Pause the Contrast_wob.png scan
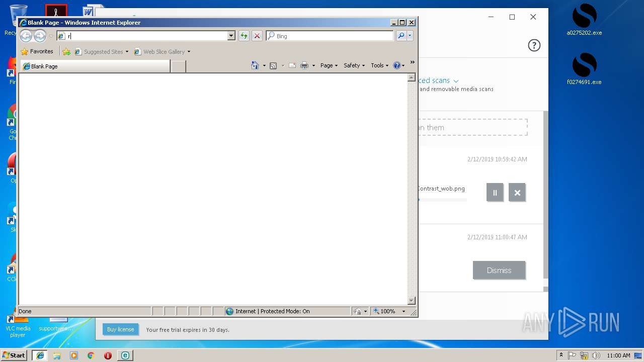 click(x=495, y=193)
